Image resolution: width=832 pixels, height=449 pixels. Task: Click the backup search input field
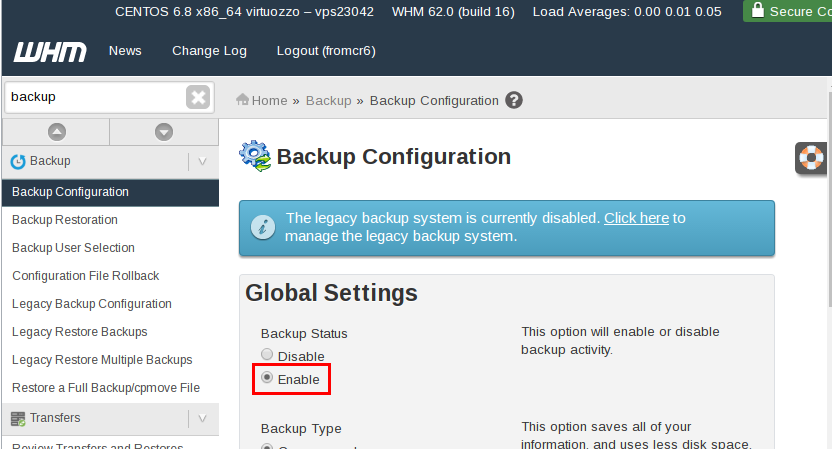coord(95,97)
